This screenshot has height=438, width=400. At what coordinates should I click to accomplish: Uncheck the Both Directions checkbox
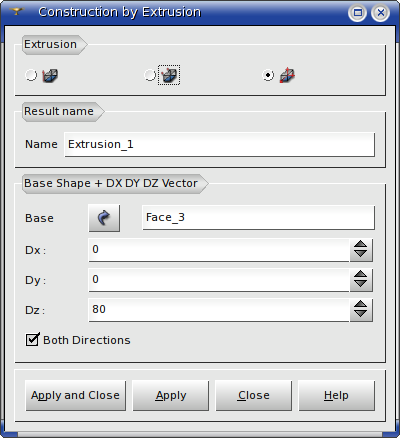click(32, 340)
